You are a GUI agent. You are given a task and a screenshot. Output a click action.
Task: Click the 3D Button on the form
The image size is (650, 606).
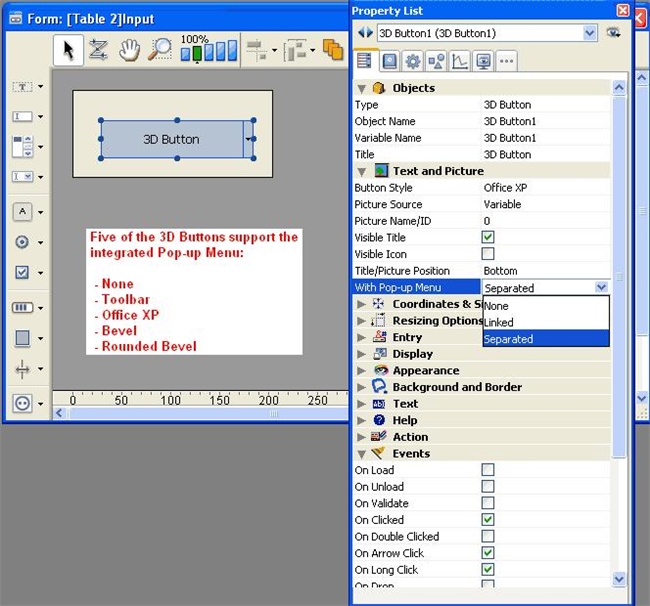point(171,140)
